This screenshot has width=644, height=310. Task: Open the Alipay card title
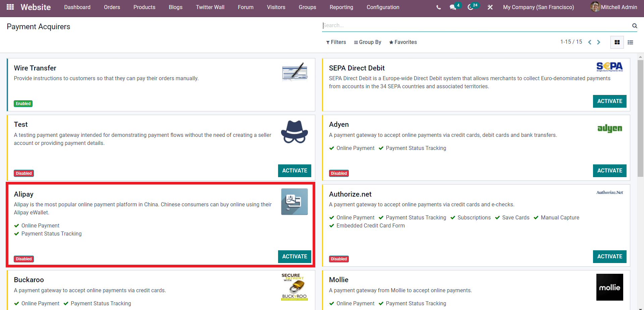click(23, 194)
